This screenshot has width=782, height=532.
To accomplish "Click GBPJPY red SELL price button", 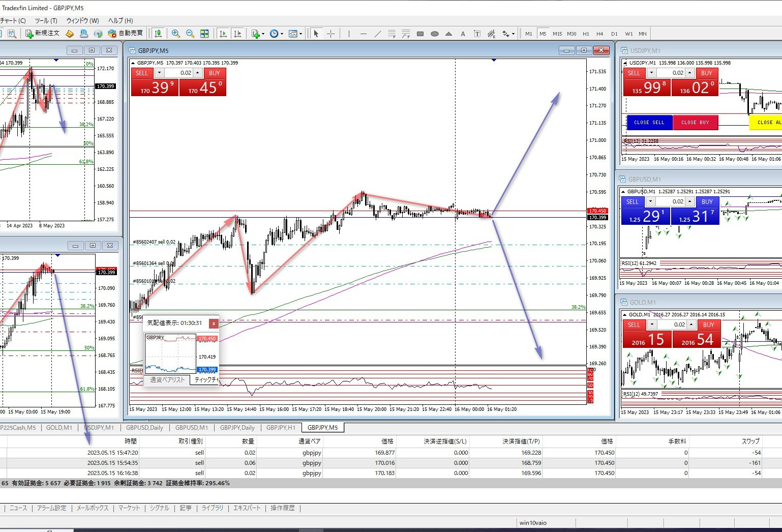I will tap(155, 88).
